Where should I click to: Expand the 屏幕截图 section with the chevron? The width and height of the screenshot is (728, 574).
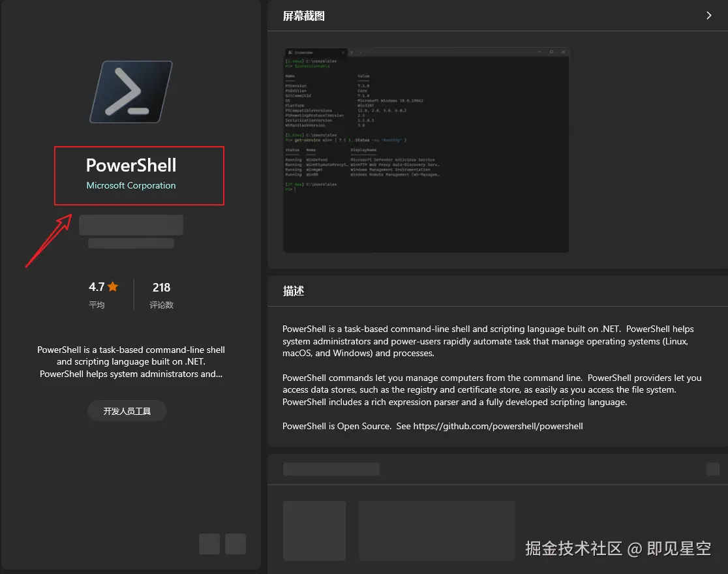708,15
